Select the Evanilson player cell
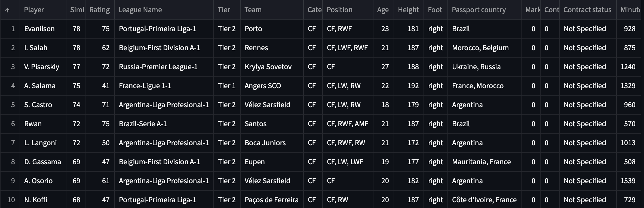The width and height of the screenshot is (644, 208). tap(39, 29)
